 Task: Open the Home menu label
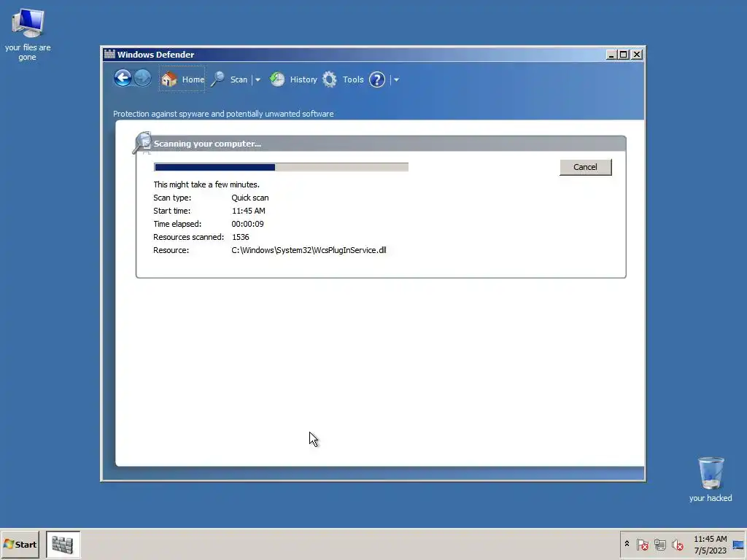[193, 79]
